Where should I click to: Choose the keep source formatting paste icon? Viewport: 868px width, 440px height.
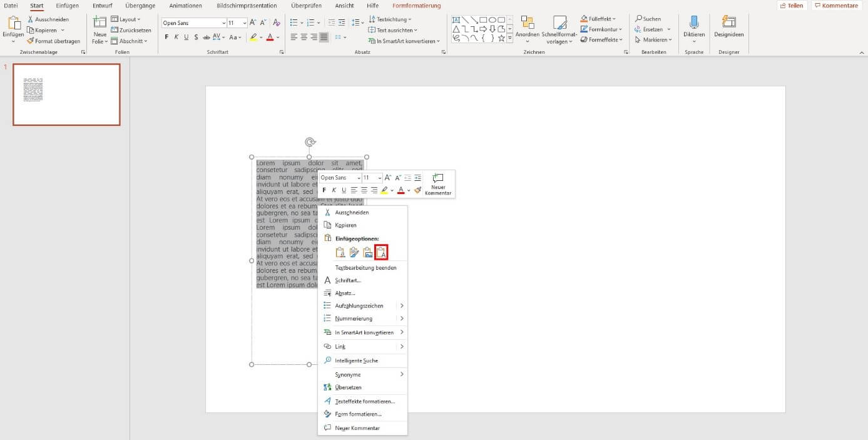pyautogui.click(x=354, y=252)
